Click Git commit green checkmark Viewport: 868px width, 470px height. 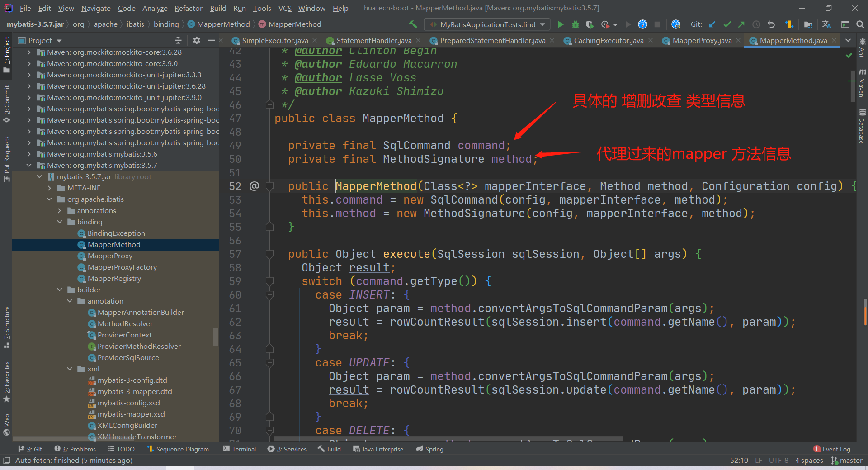pos(727,24)
